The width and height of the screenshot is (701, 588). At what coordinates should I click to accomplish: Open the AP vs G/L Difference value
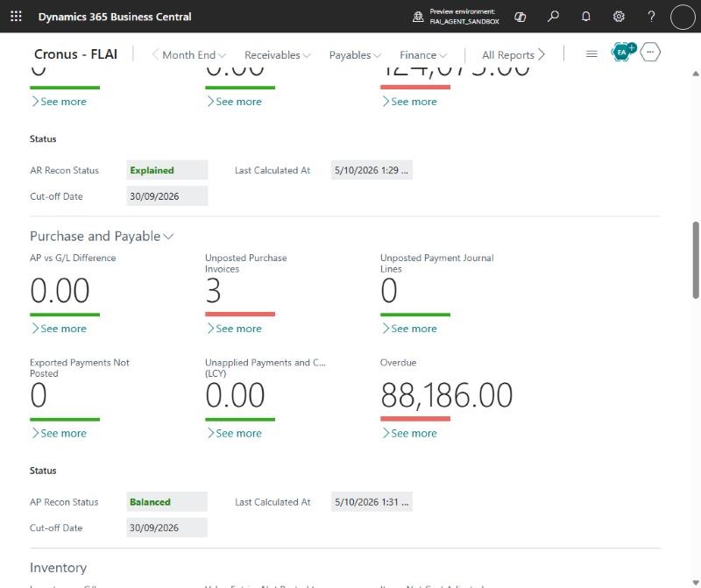[x=60, y=291]
